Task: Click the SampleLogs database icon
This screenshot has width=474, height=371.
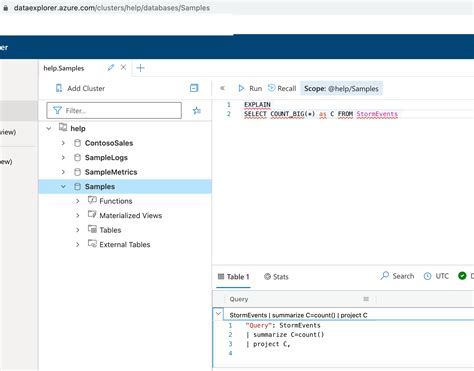Action: click(77, 157)
